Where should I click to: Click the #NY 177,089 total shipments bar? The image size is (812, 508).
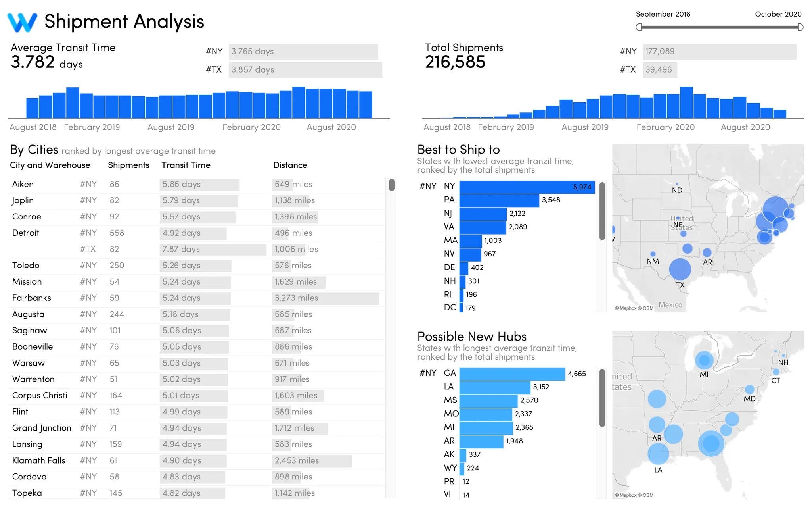coord(719,52)
